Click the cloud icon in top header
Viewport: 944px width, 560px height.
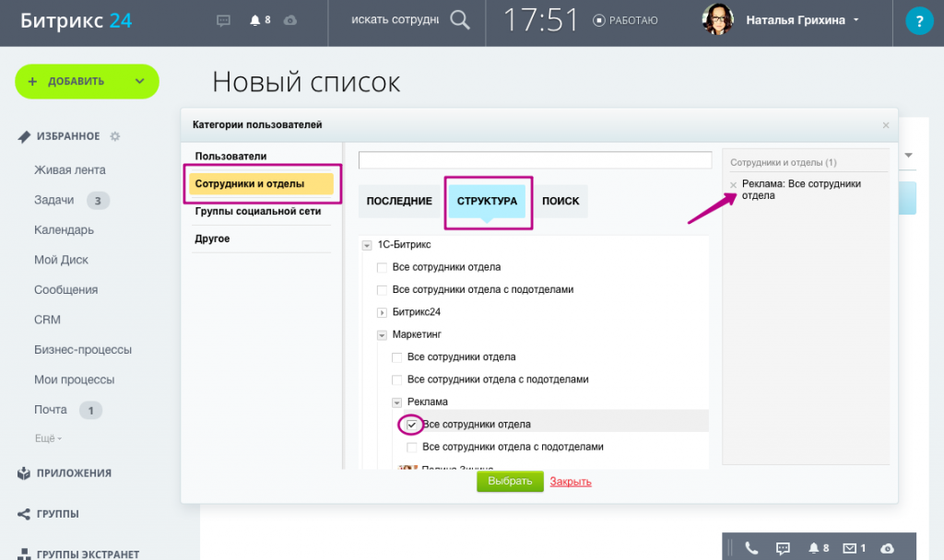(290, 20)
